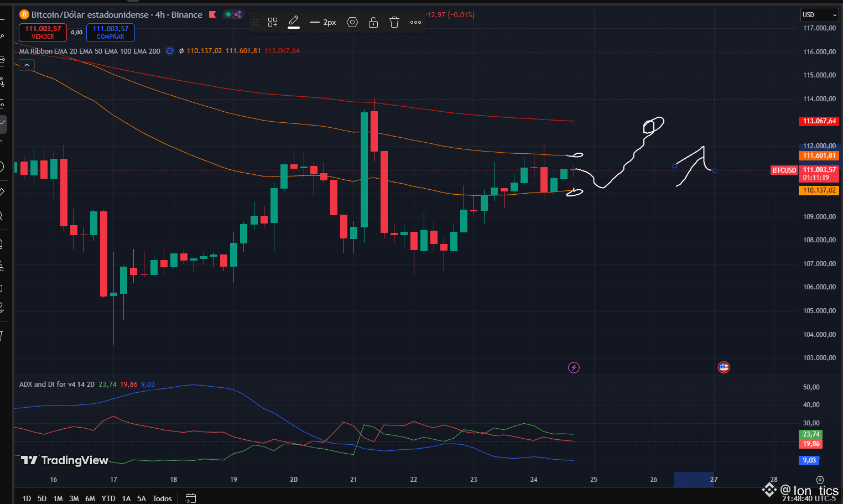Click the -12,97 (−0,01%) change value

tap(451, 15)
